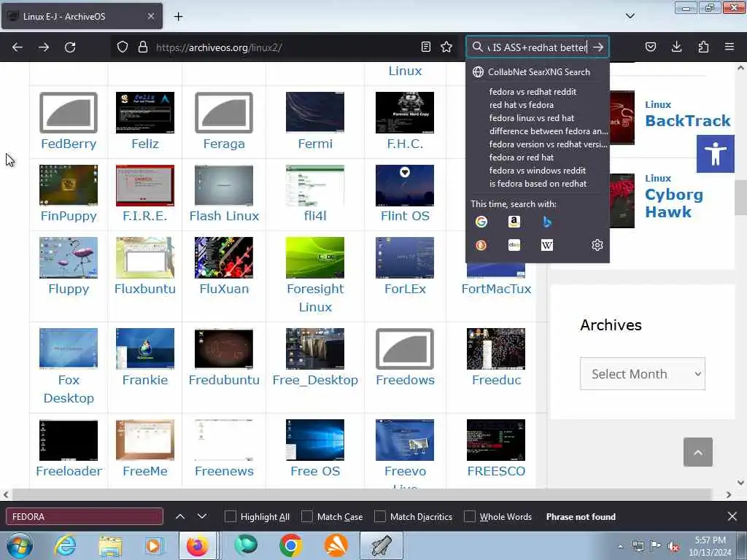The width and height of the screenshot is (747, 560).
Task: Close the Linux E-J tab
Action: pyautogui.click(x=150, y=16)
